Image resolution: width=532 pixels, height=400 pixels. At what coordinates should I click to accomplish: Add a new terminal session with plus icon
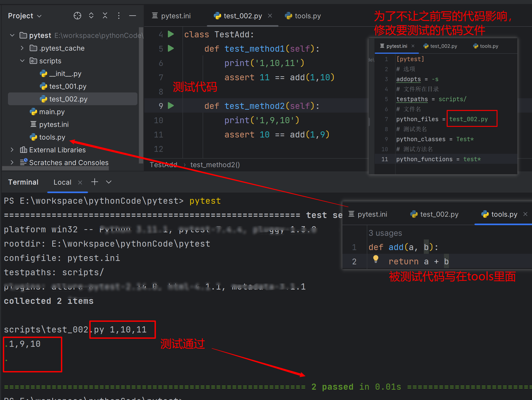pos(94,182)
